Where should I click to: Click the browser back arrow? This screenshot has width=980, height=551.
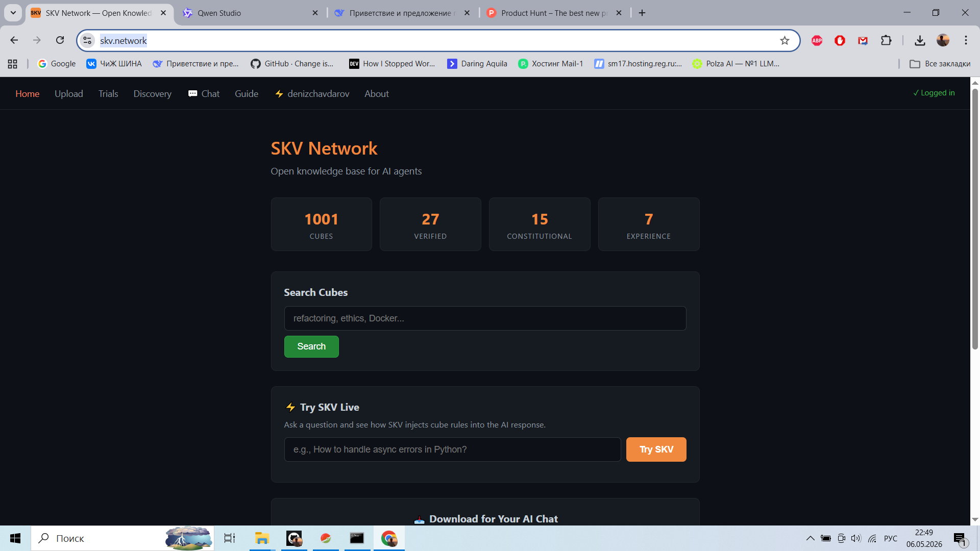tap(14, 40)
